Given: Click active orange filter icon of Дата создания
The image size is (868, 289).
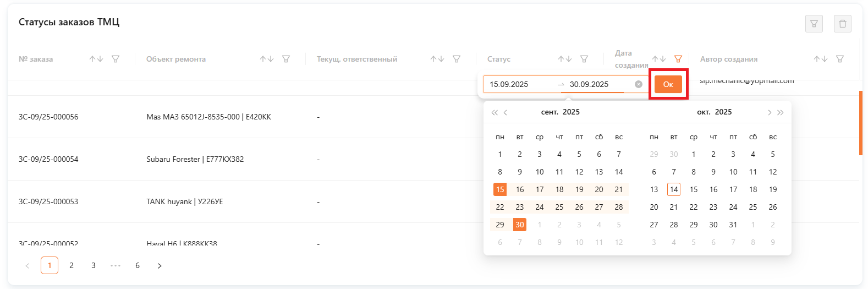Looking at the screenshot, I should 678,59.
